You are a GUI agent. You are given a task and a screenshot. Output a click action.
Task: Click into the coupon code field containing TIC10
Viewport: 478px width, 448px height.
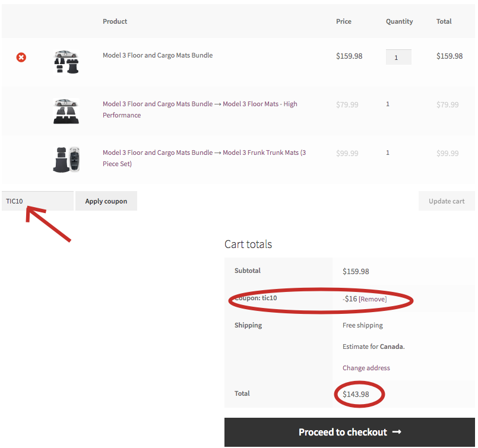tap(38, 201)
